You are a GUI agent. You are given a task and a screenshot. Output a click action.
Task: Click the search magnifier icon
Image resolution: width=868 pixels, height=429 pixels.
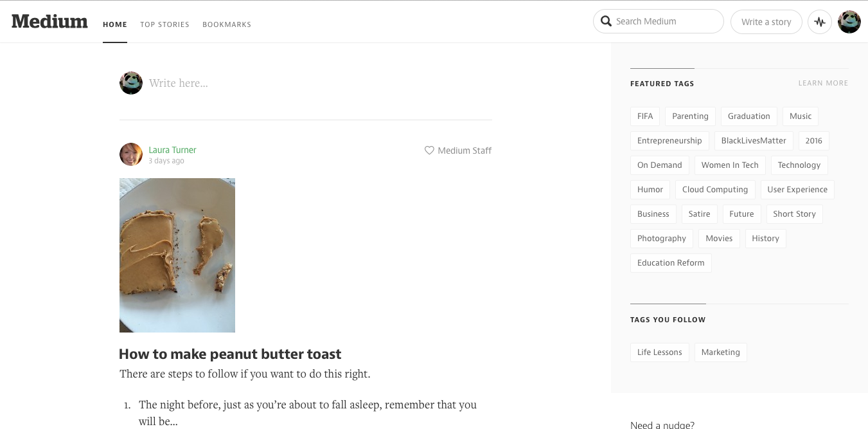coord(606,21)
